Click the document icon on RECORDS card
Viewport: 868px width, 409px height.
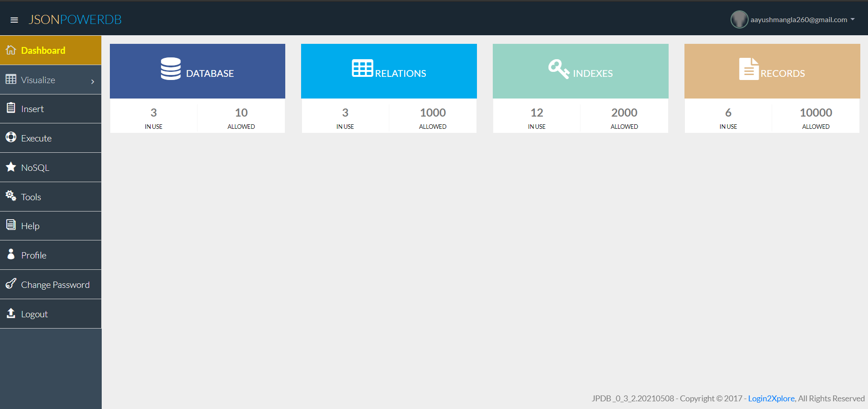pyautogui.click(x=748, y=69)
